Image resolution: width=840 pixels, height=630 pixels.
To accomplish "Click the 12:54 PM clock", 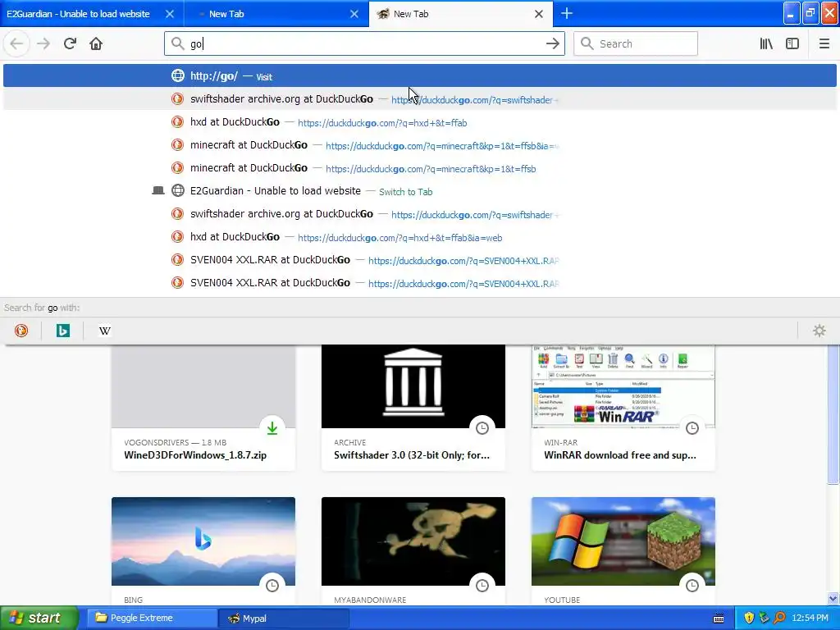I will pos(810,619).
